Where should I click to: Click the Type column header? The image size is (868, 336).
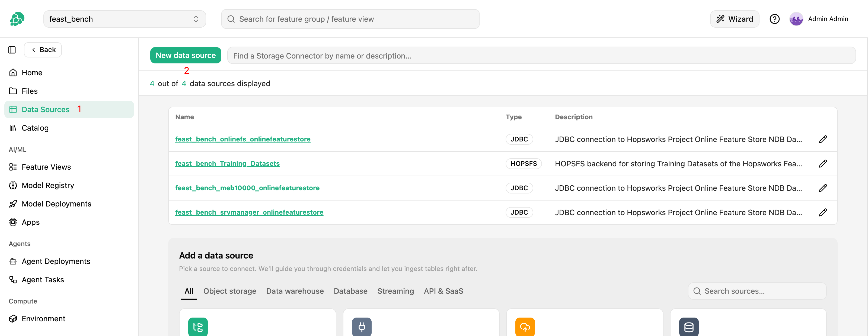pos(513,117)
